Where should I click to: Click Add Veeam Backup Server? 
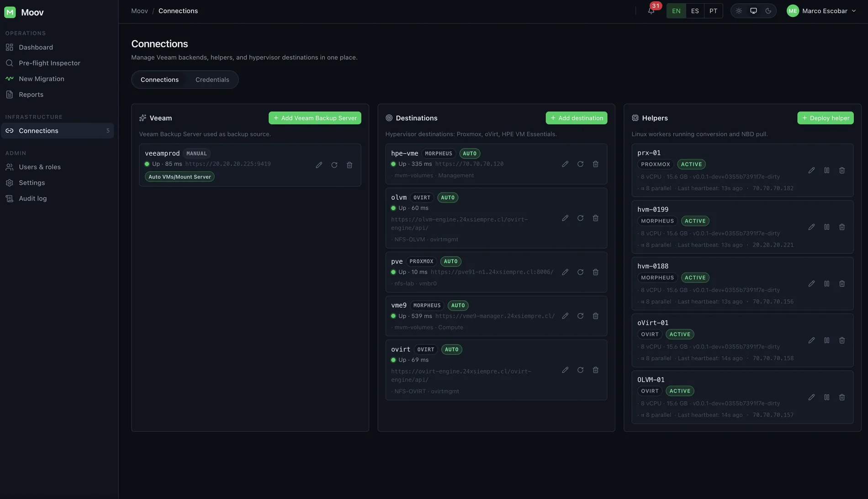(x=315, y=118)
